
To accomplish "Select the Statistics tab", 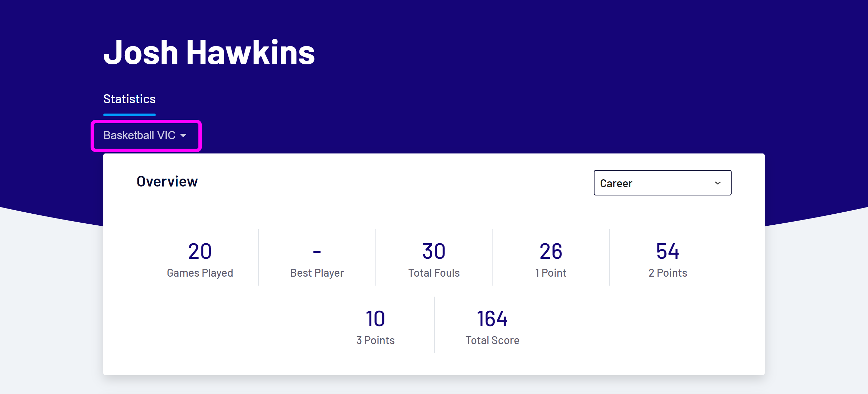I will pyautogui.click(x=129, y=99).
